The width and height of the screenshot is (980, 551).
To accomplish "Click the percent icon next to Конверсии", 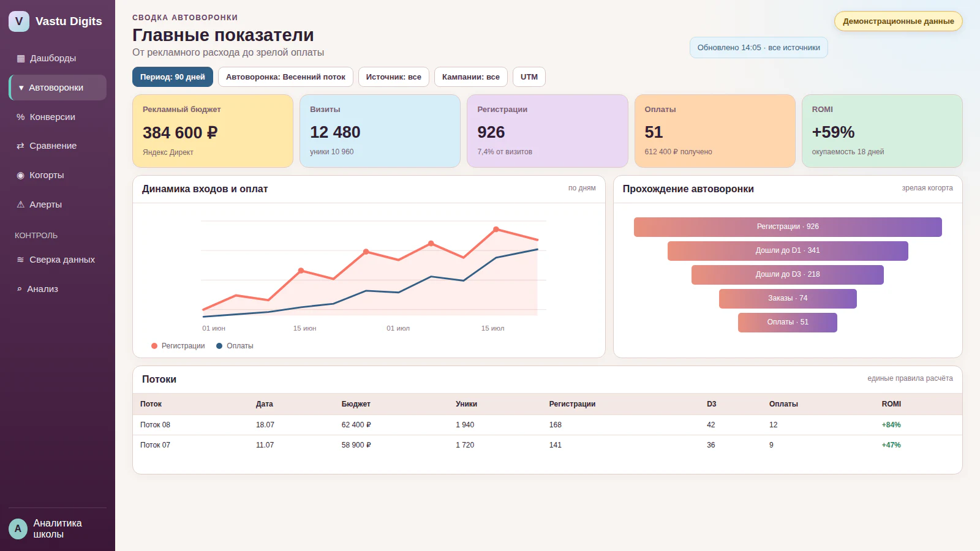I will 21,117.
